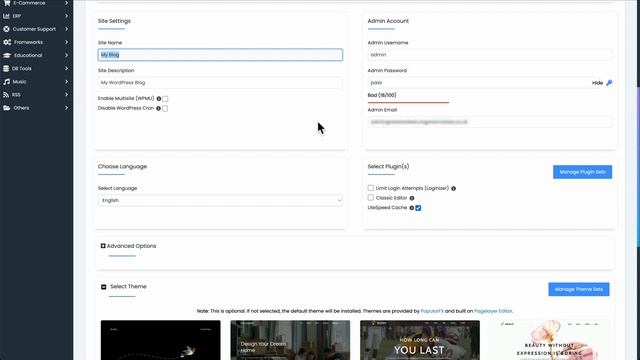Open the Pagelayer Editor link
This screenshot has width=640, height=360.
(493, 311)
